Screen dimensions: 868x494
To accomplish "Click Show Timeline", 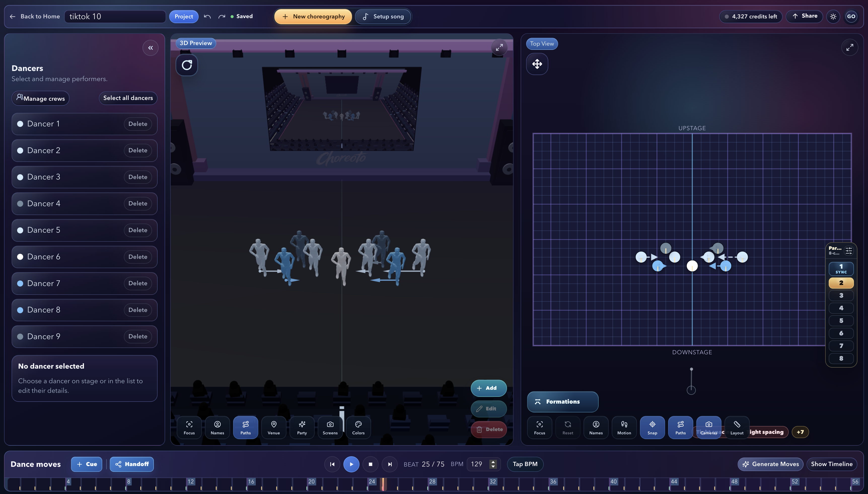I will click(832, 464).
